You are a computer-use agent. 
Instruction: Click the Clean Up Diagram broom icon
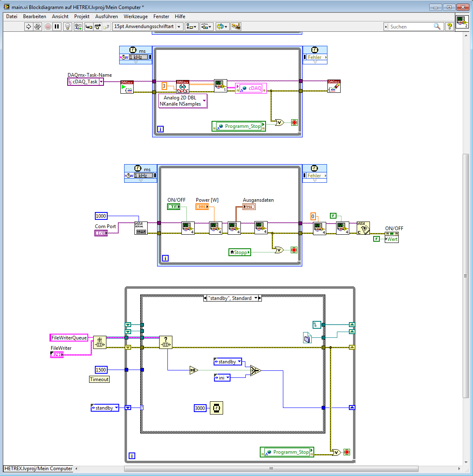point(236,27)
